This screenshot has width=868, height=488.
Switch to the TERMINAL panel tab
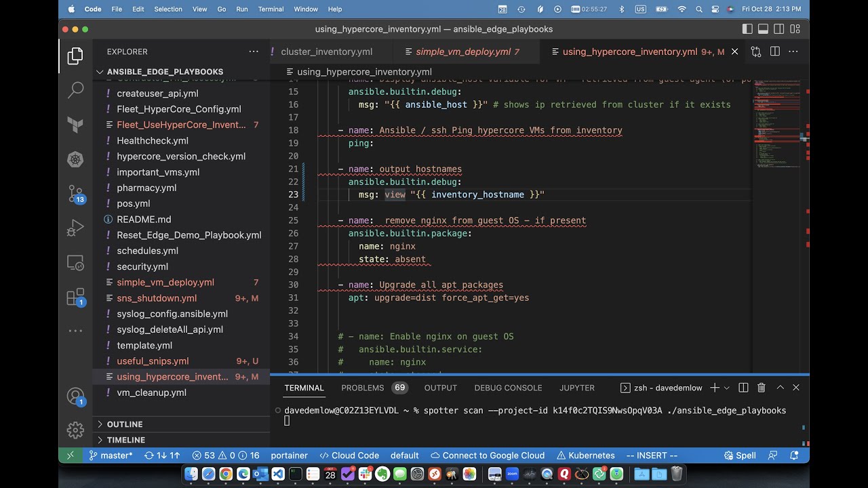[304, 388]
